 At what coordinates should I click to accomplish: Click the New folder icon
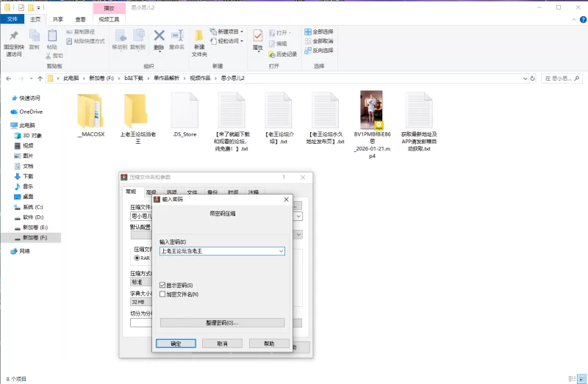pos(199,36)
